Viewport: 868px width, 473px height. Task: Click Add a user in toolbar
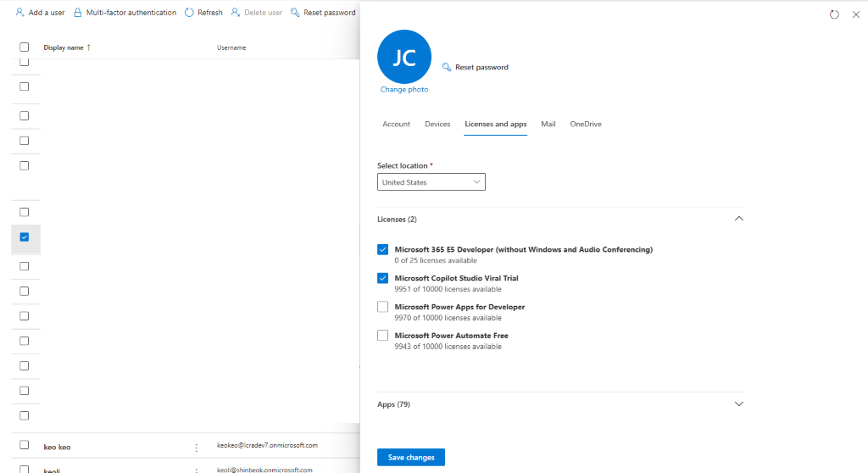point(47,12)
